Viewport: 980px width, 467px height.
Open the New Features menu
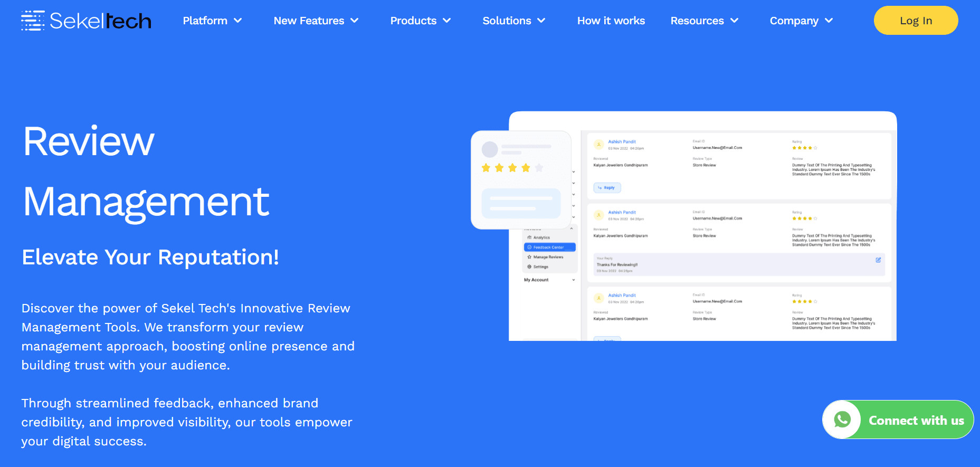[309, 21]
